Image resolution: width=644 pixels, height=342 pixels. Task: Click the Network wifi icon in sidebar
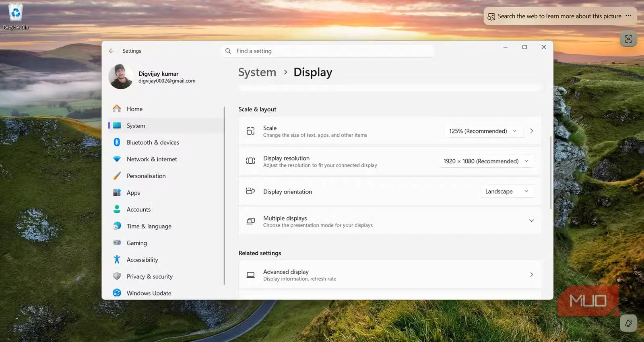(117, 159)
